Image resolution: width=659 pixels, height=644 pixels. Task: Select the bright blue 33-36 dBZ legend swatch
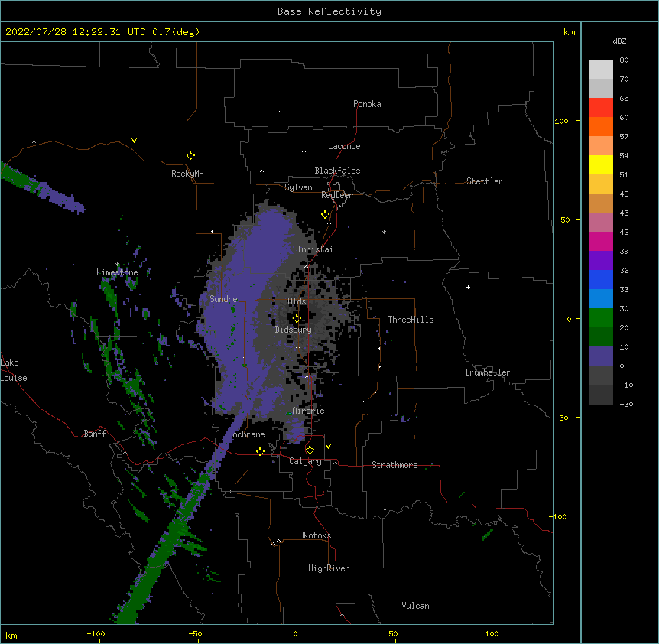[601, 279]
